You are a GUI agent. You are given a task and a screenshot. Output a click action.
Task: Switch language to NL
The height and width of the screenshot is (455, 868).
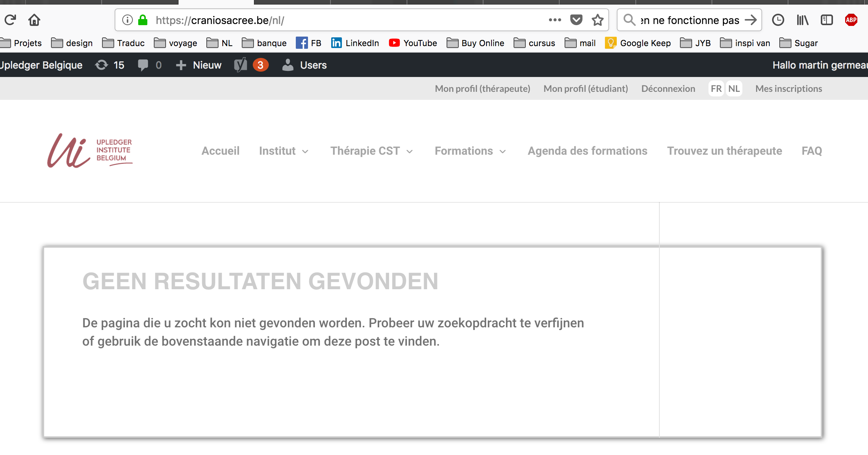[734, 88]
